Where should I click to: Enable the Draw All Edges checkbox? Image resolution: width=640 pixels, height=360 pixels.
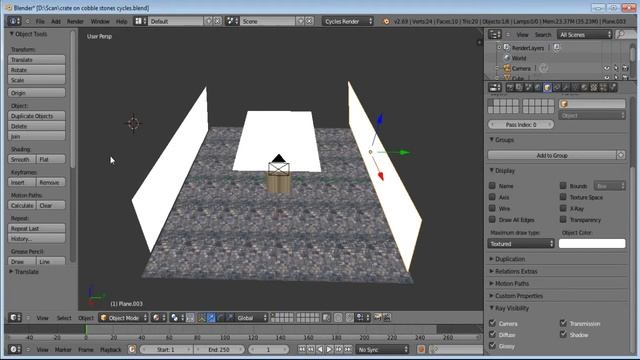click(x=492, y=220)
